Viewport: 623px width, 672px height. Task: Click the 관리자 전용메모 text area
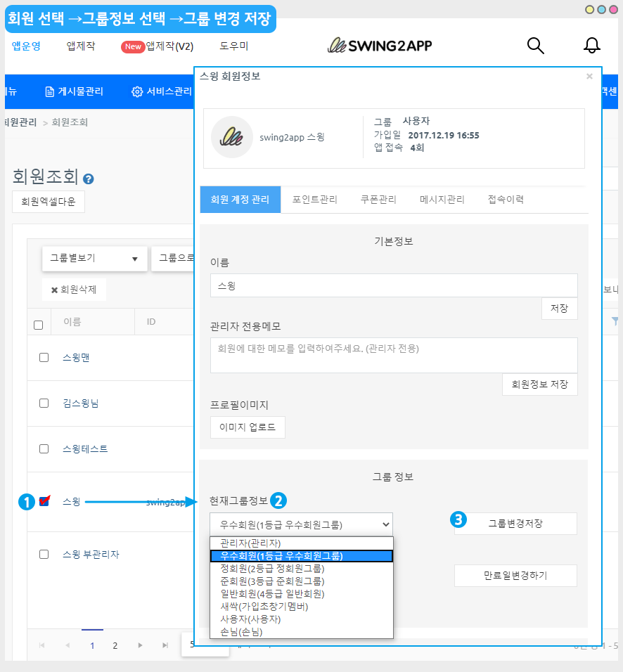pyautogui.click(x=394, y=355)
